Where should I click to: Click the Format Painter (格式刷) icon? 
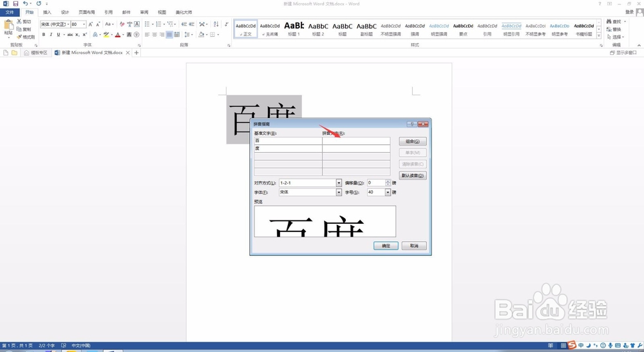tap(19, 37)
